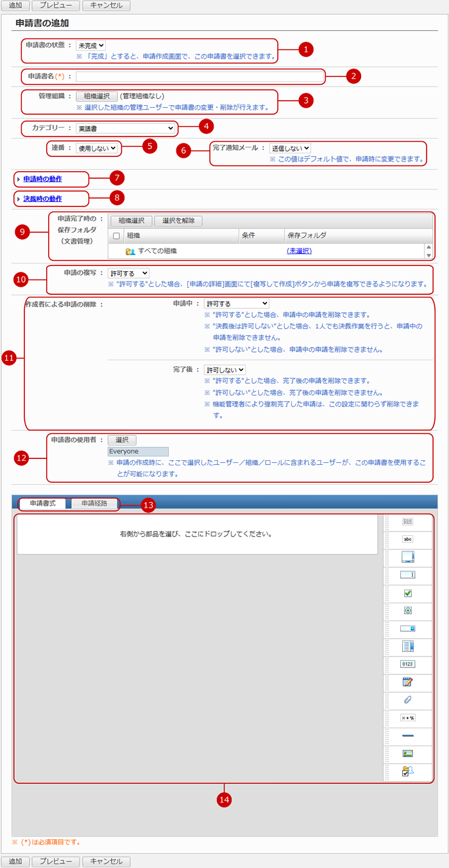This screenshot has width=449, height=868.
Task: Open the カテゴリー dropdown showing 稟議書
Action: (125, 128)
